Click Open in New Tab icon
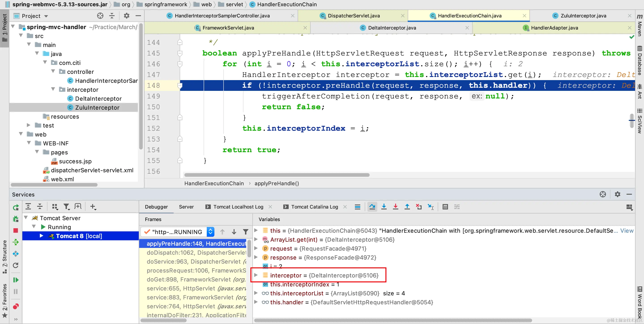644x324 pixels. pyautogui.click(x=78, y=207)
